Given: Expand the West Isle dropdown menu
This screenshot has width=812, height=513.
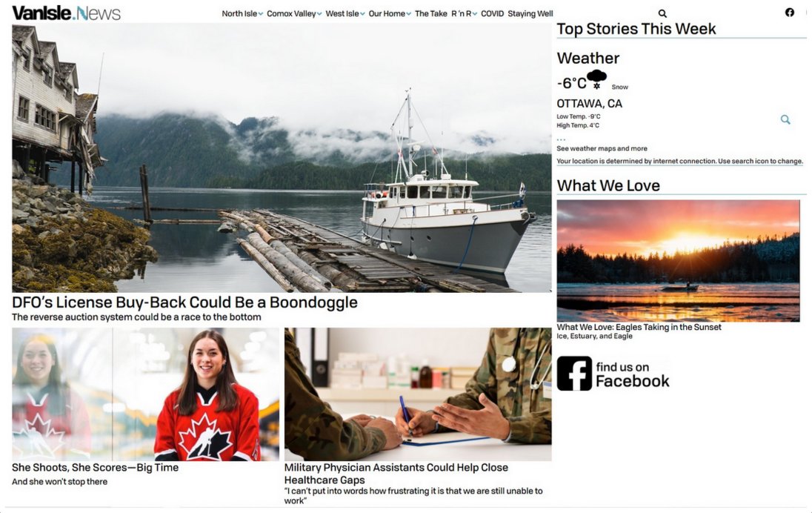Looking at the screenshot, I should click(345, 13).
